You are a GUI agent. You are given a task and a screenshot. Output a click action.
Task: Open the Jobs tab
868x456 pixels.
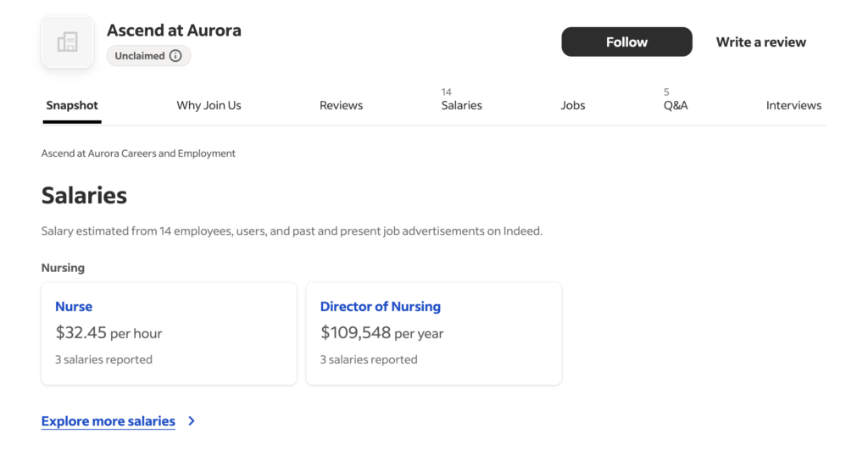(573, 105)
